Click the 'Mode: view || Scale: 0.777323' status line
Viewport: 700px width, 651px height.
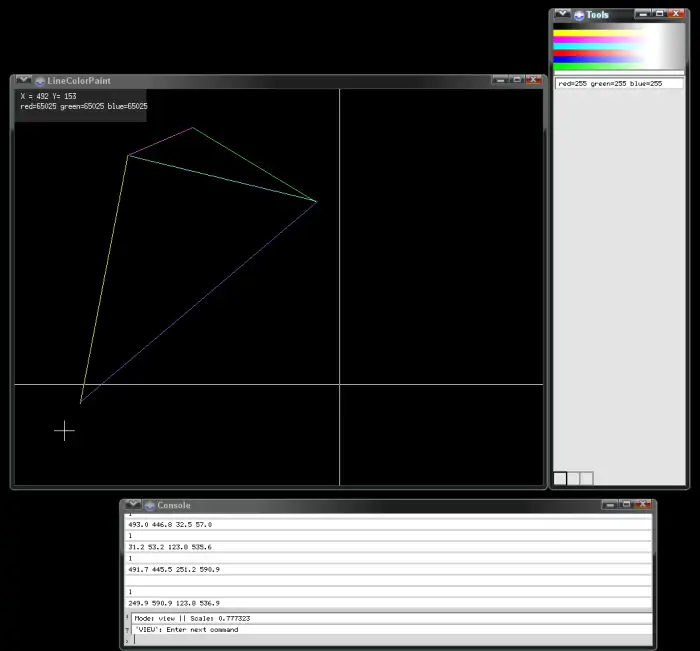[392, 618]
